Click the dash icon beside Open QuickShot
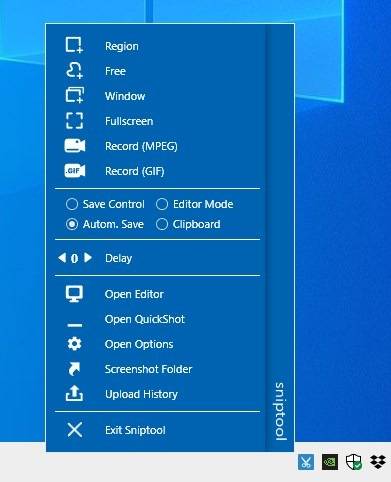This screenshot has width=391, height=482. click(x=74, y=325)
